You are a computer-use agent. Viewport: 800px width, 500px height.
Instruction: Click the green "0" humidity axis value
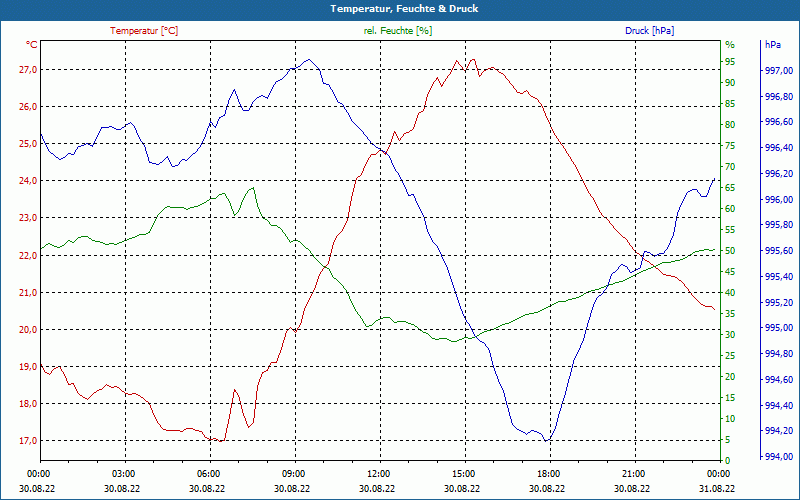pos(728,460)
